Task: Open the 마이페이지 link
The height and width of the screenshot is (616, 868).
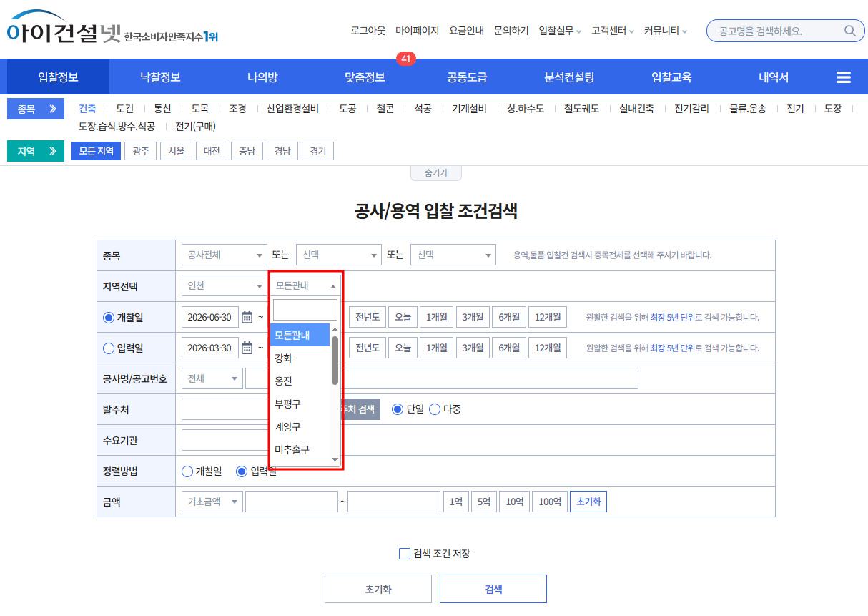Action: 417,31
